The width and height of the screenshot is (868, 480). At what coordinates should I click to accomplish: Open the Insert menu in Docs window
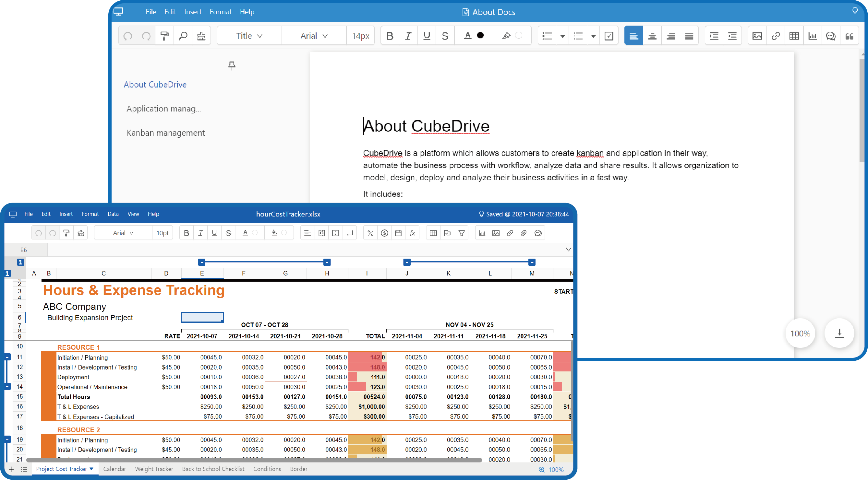193,12
